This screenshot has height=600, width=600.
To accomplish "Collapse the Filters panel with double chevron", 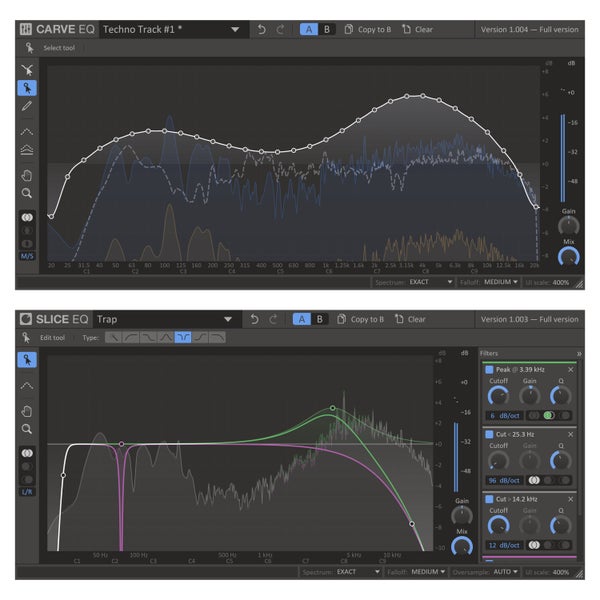I will tap(579, 354).
